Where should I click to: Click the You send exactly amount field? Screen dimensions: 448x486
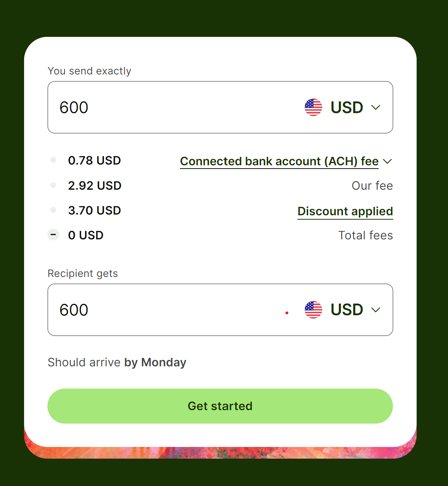coord(220,107)
